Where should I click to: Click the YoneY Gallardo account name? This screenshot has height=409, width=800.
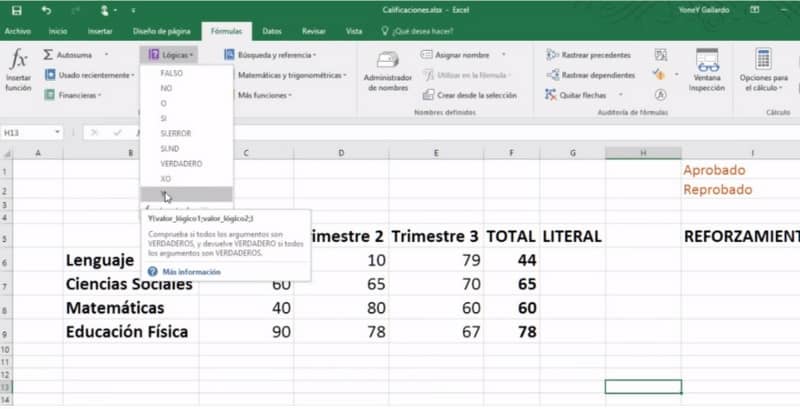[x=704, y=10]
